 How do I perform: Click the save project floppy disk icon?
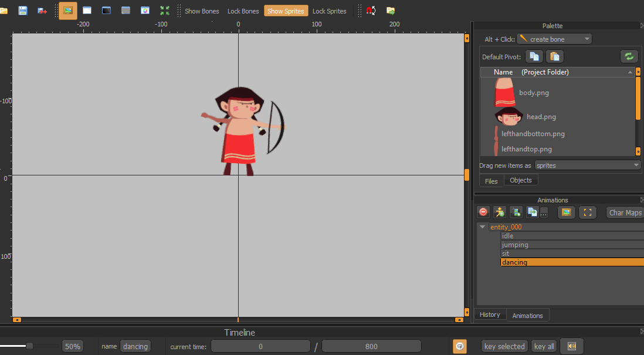pos(23,11)
